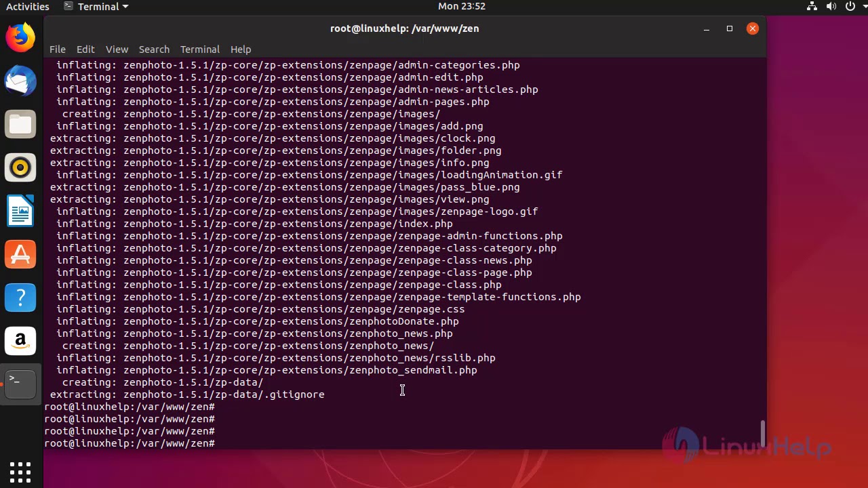Open the clock showing Mon 23:52
Viewport: 868px width, 488px height.
click(x=462, y=6)
